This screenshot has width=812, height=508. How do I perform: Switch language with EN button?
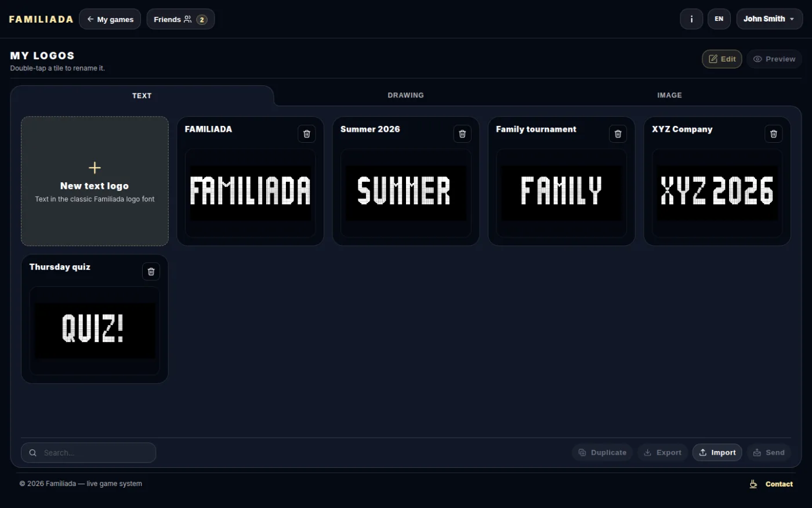[719, 19]
